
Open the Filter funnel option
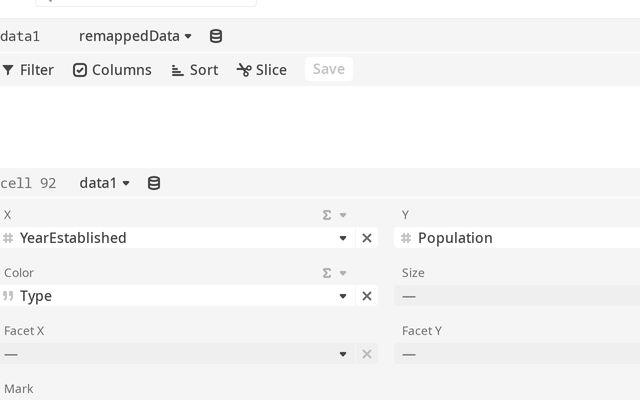pos(28,70)
